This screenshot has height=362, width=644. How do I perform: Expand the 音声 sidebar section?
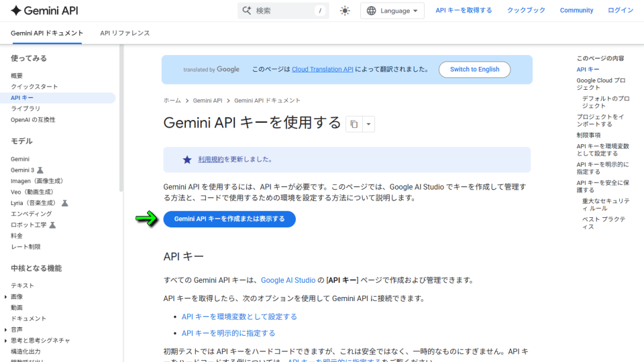click(x=6, y=329)
